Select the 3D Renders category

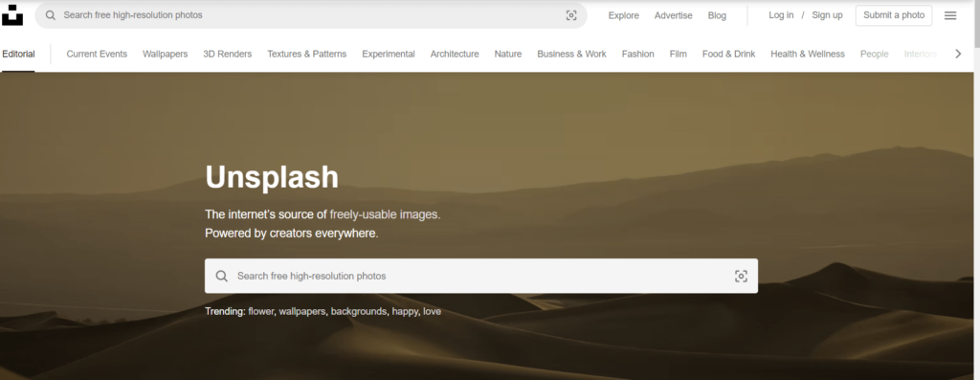click(228, 54)
